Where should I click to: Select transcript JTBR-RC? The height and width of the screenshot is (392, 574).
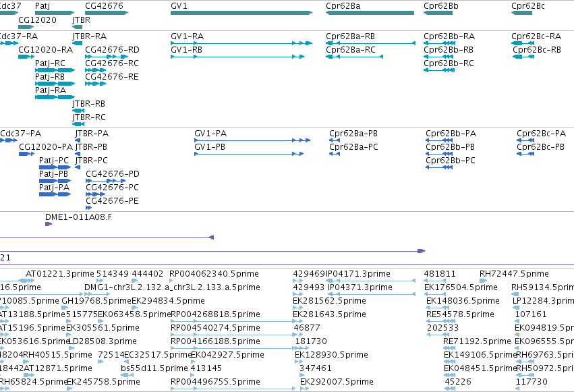point(78,124)
